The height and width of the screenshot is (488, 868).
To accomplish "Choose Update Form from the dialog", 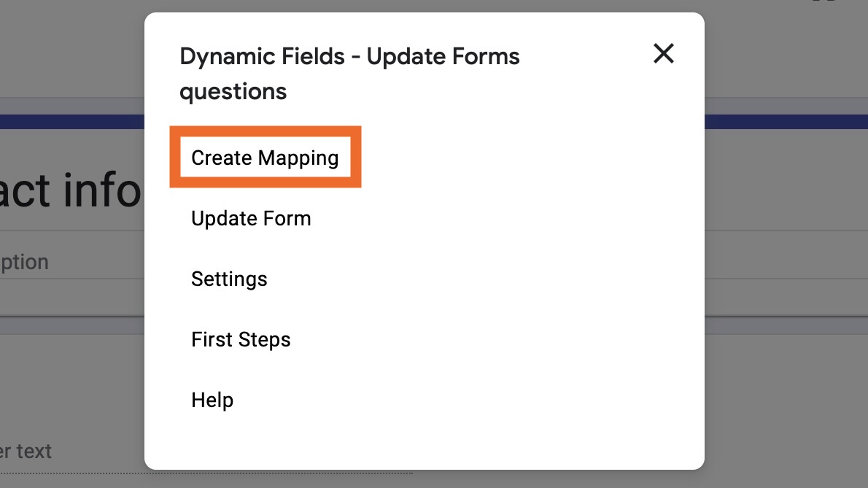I will point(251,218).
